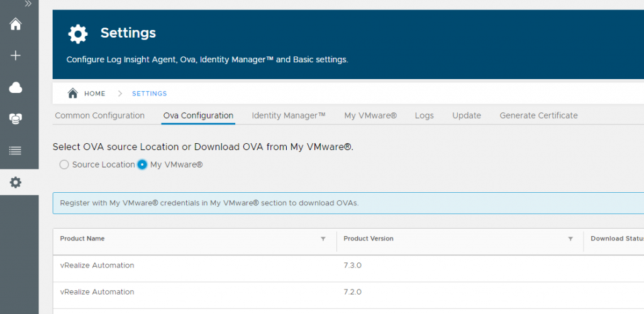
Task: Select the My VMware radio button
Action: click(142, 165)
